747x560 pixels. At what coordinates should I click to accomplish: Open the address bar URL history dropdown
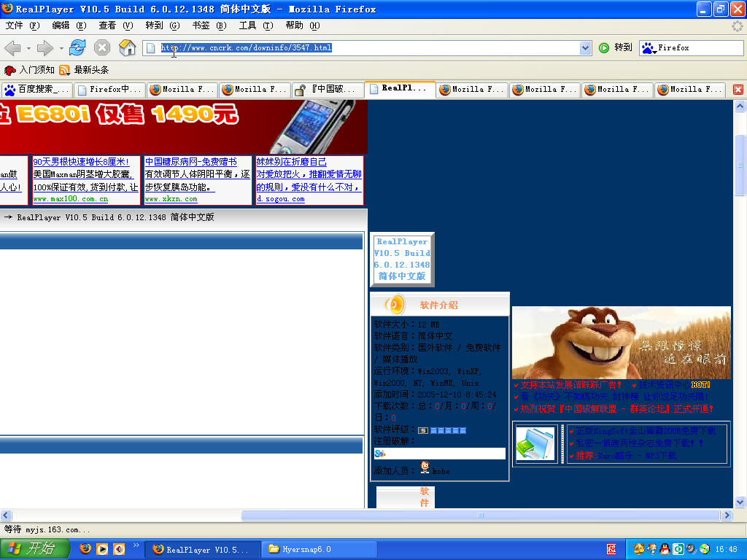click(586, 47)
